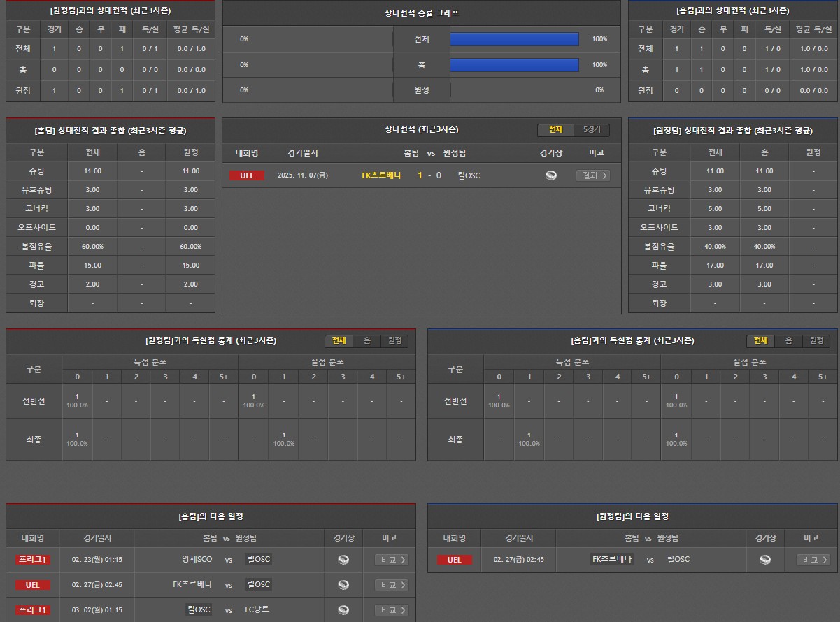This screenshot has height=622, width=840.
Task: Expand 비교 for the 앙제SCO vs 릴OSC fixture
Action: click(391, 560)
